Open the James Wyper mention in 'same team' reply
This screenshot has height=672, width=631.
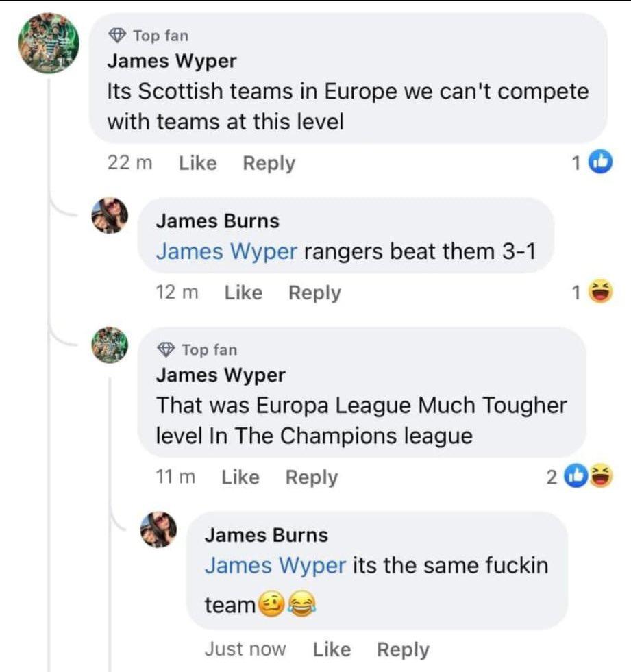275,566
